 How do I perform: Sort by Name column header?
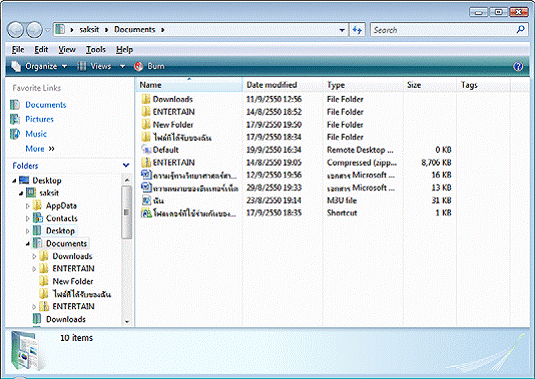pyautogui.click(x=189, y=85)
